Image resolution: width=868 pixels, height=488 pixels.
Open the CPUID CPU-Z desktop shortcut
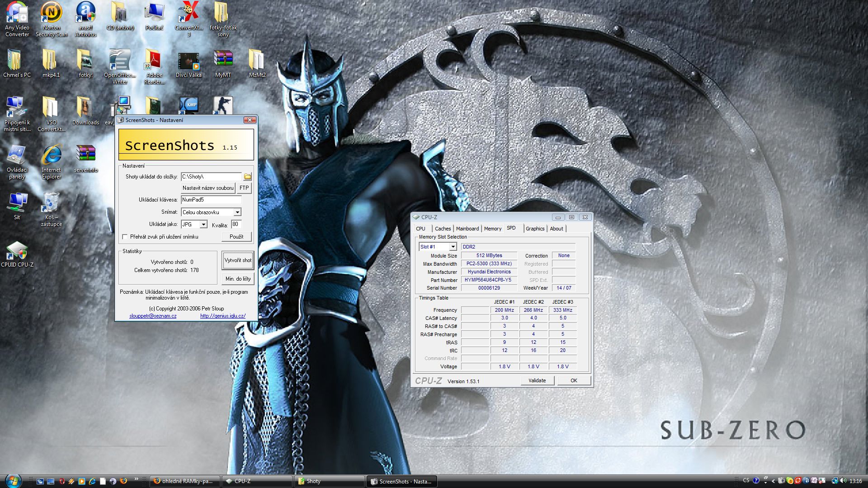[17, 251]
